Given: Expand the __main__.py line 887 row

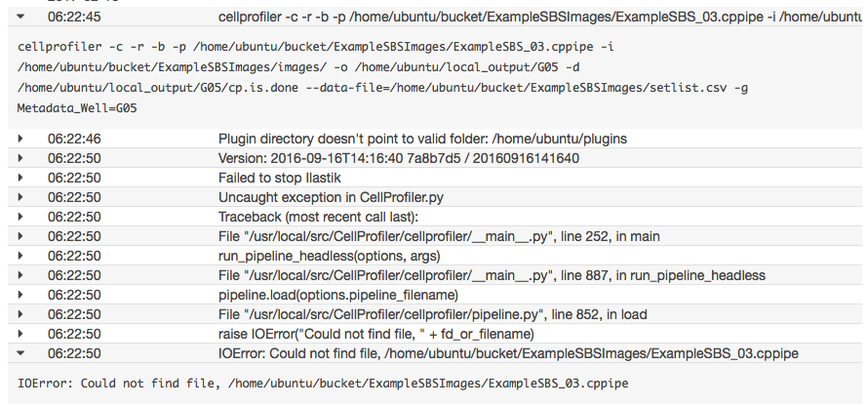Looking at the screenshot, I should point(20,275).
